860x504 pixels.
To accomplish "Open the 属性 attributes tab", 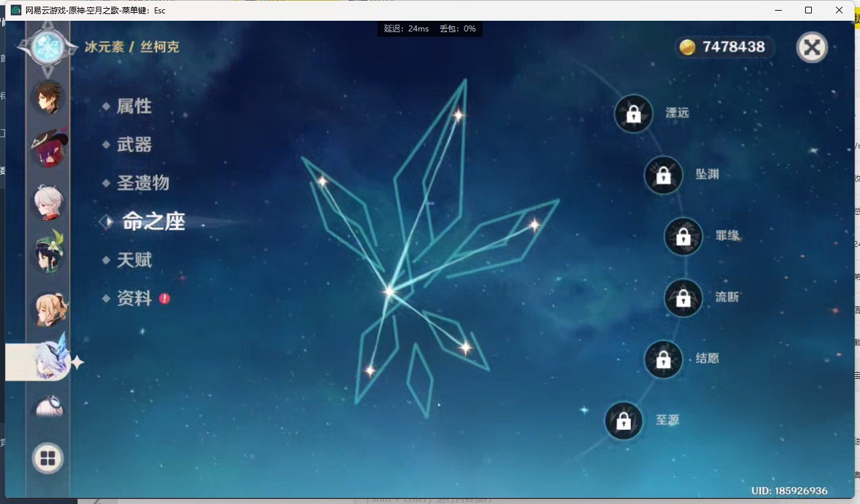I will point(134,106).
